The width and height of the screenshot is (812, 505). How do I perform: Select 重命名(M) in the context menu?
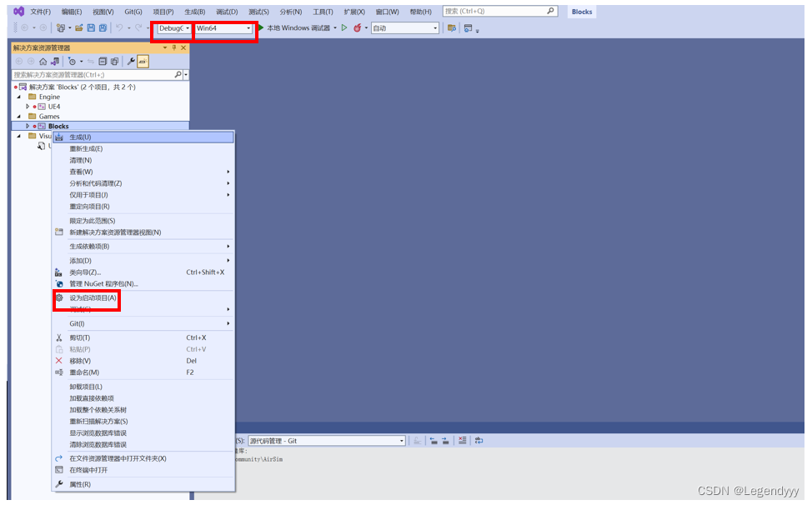(x=143, y=372)
